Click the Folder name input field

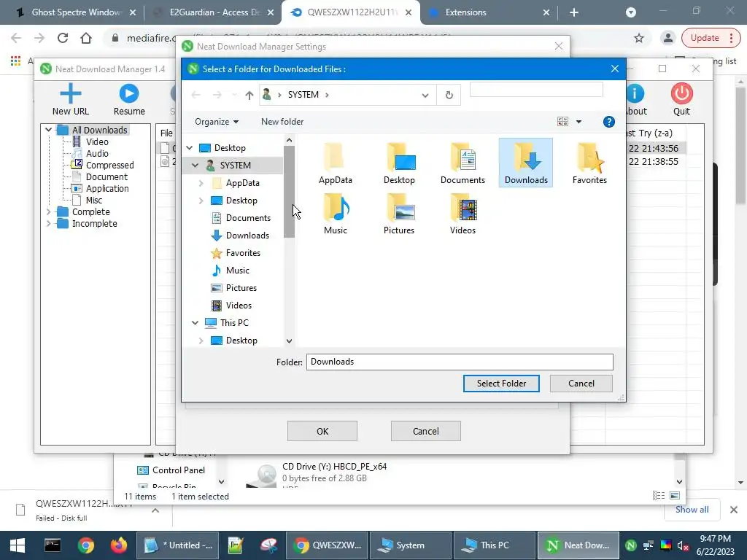point(460,362)
